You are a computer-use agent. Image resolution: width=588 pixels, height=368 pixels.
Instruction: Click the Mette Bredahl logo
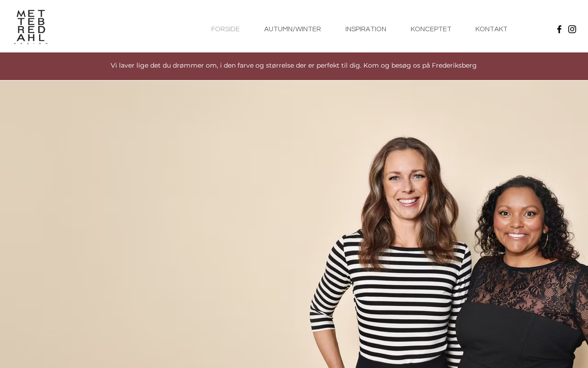[x=31, y=27]
